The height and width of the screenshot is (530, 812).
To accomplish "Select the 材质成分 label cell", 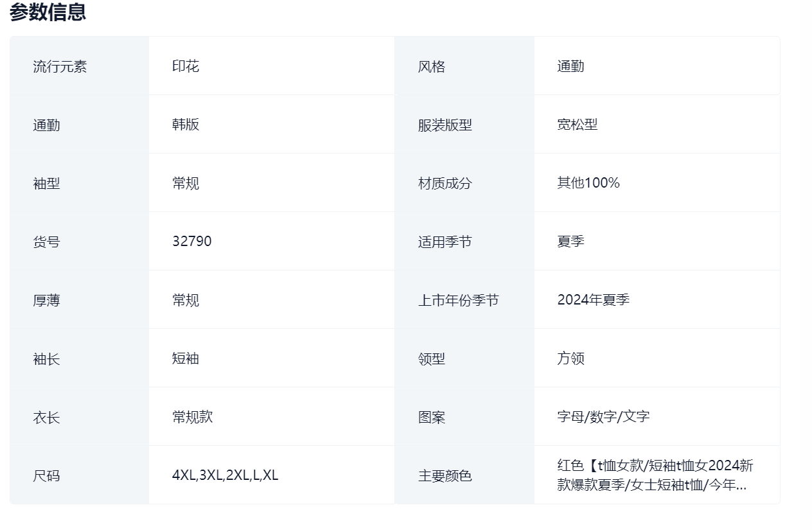I will tap(445, 184).
